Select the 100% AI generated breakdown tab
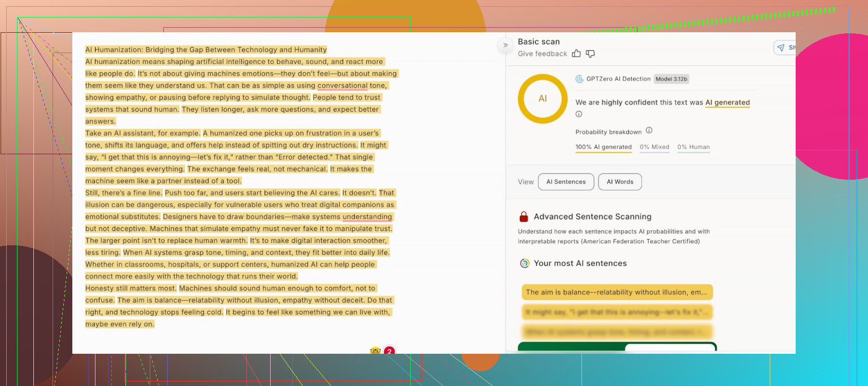868x386 pixels. pyautogui.click(x=603, y=147)
